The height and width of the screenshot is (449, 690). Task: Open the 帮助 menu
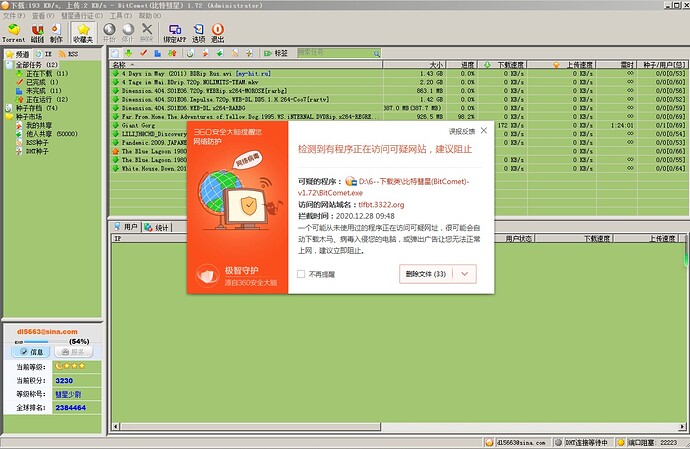click(x=150, y=16)
